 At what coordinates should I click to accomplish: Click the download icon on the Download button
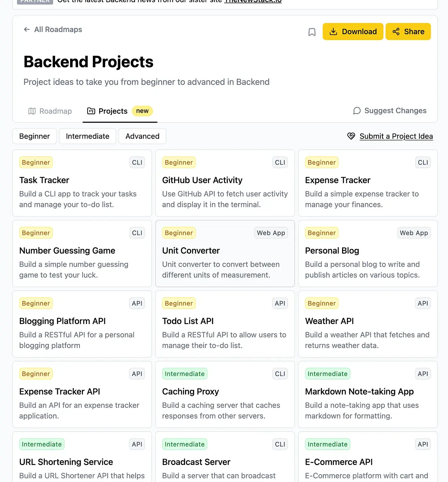[x=334, y=31]
